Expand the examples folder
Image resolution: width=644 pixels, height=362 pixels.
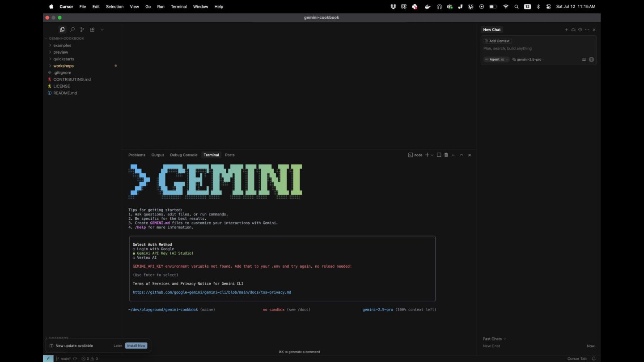pyautogui.click(x=62, y=45)
